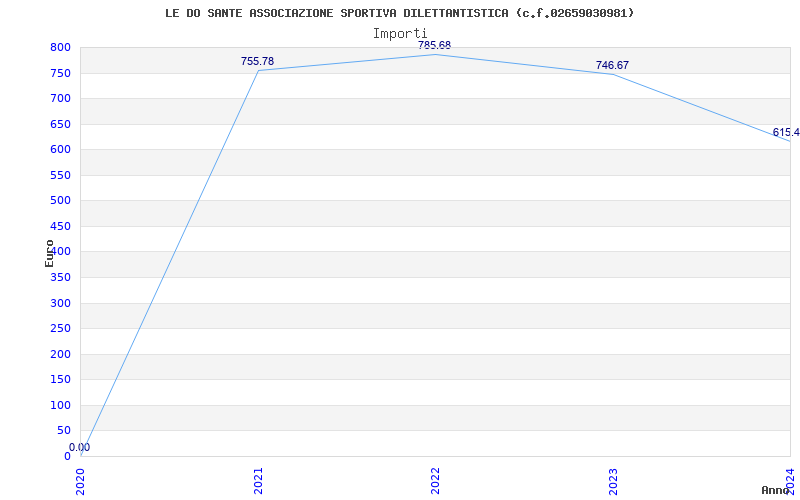
Task: Click the 300 y-axis tick label
Action: point(60,303)
